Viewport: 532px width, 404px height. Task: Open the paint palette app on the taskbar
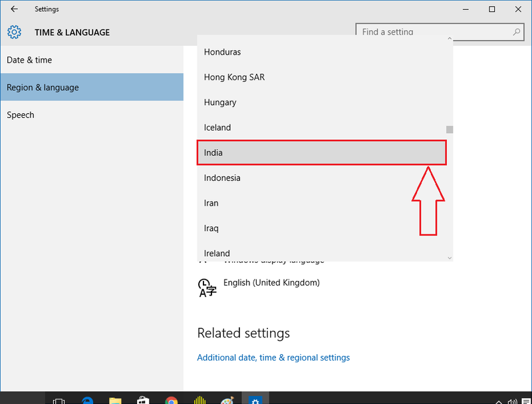coord(227,400)
